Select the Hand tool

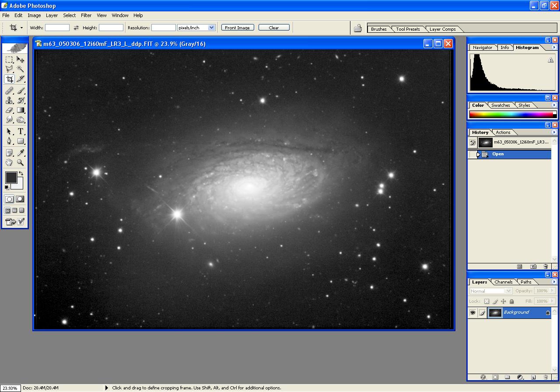(x=9, y=162)
